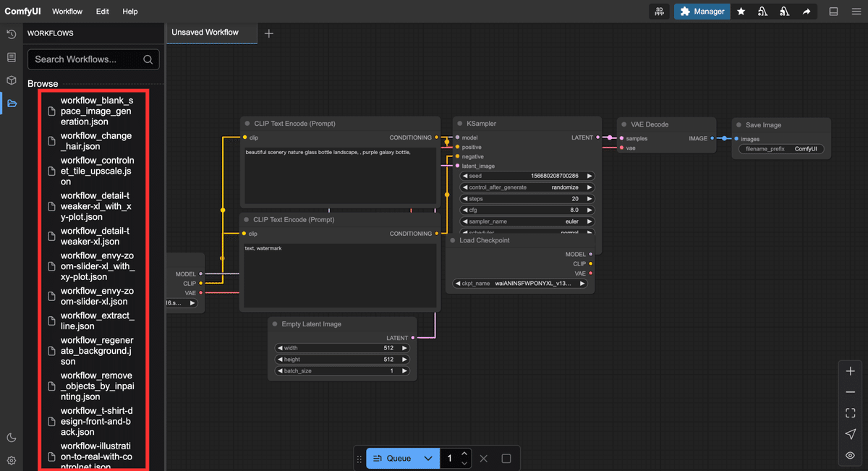Open the model library list icon
Image resolution: width=868 pixels, height=471 pixels.
click(12, 57)
